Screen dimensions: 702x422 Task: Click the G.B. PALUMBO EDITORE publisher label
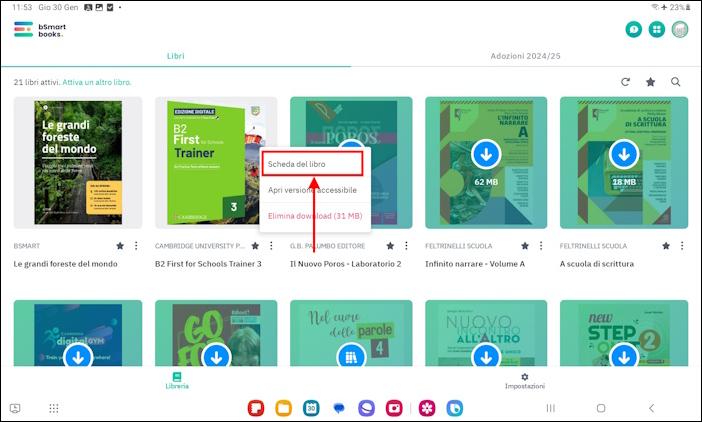327,246
